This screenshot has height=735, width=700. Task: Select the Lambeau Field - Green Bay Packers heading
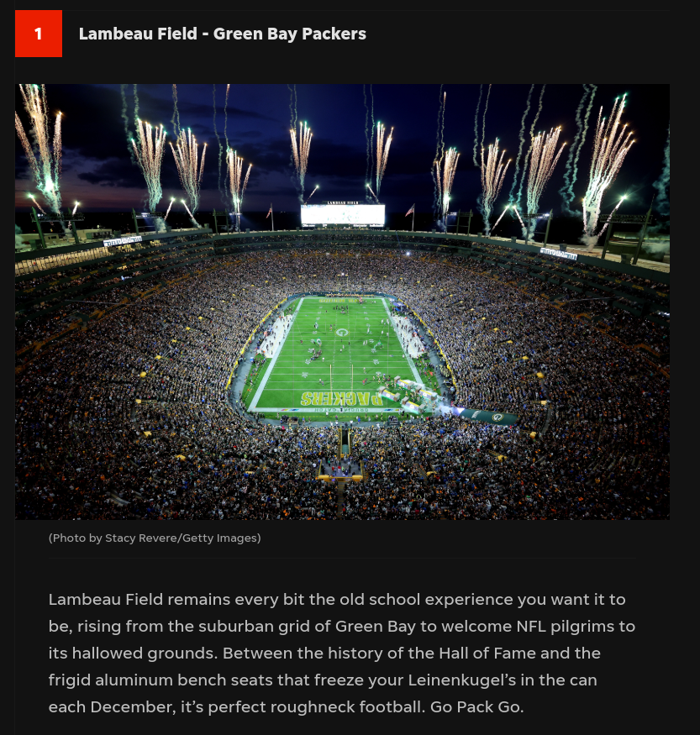[x=222, y=34]
